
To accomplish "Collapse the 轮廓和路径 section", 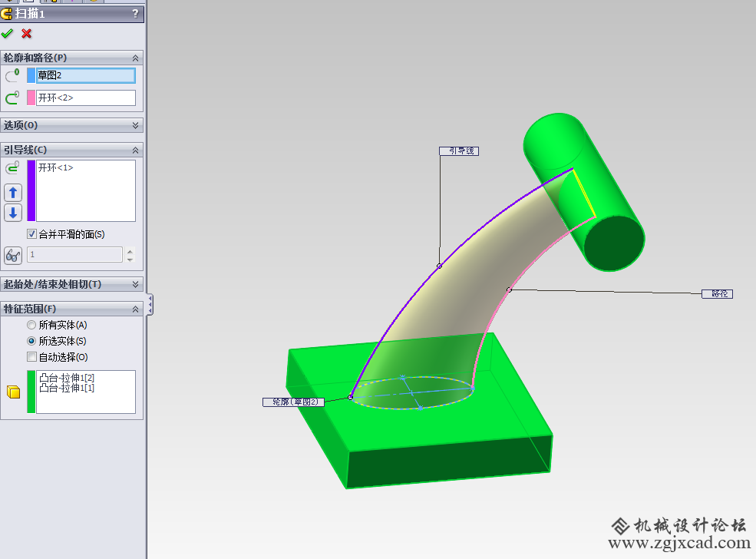I will [x=136, y=58].
